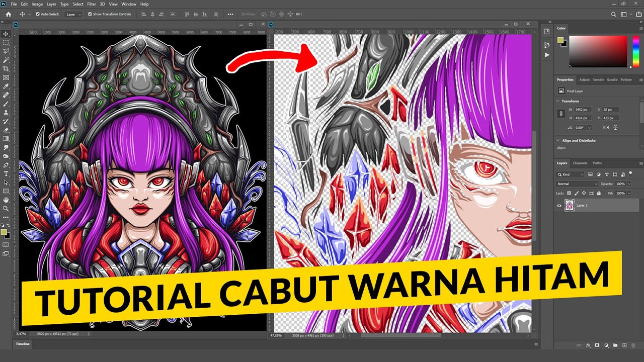Viewport: 644px width, 362px height.
Task: Select the Clone Stamp tool
Action: click(6, 113)
